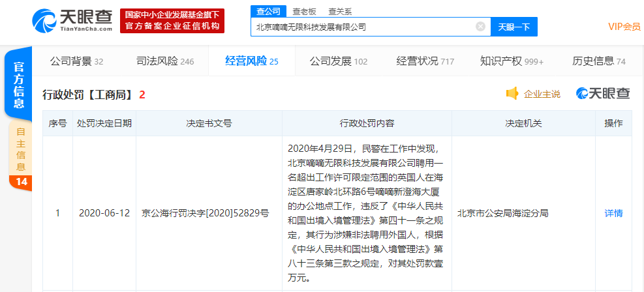Open the 公司背景 tab
644x292 pixels.
(x=76, y=61)
